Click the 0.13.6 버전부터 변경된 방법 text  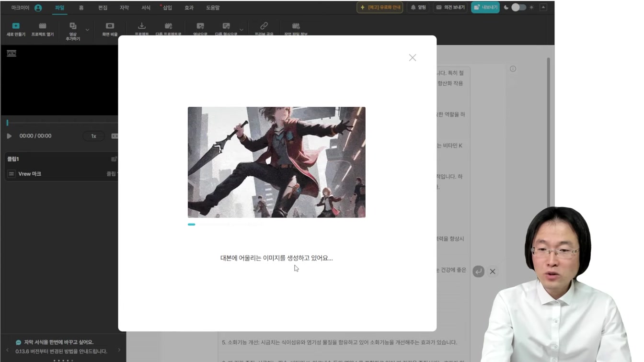[61, 351]
